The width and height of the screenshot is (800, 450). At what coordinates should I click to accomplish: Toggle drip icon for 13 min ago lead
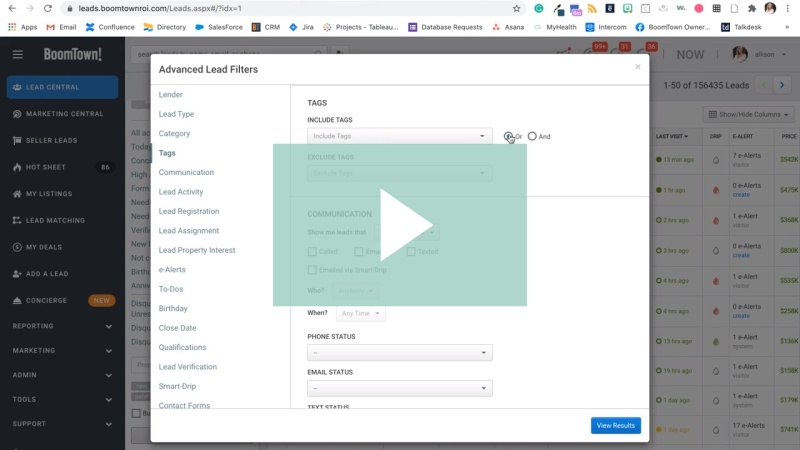tap(716, 160)
